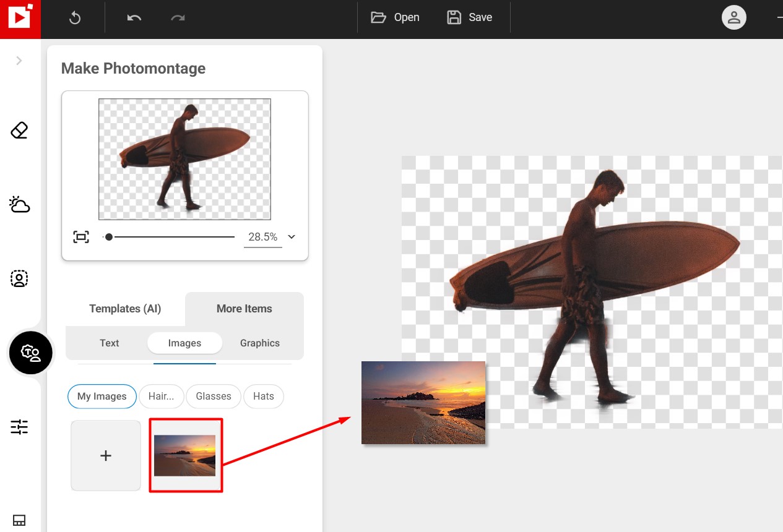Select the My Images filter pill
The image size is (783, 532).
102,397
